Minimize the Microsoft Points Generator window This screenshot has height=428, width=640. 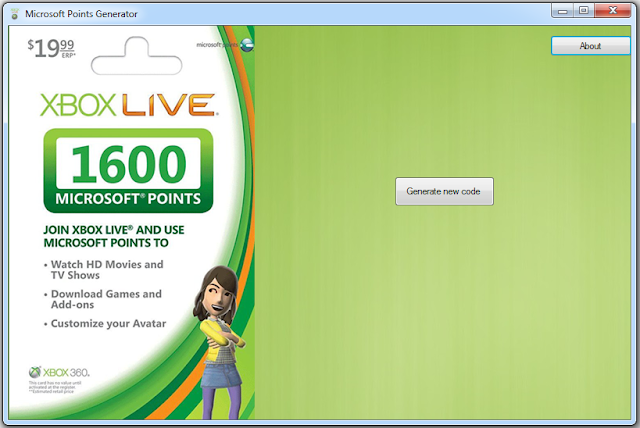pos(563,10)
